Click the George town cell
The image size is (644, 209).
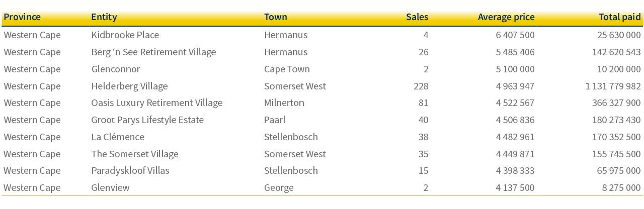pyautogui.click(x=279, y=188)
